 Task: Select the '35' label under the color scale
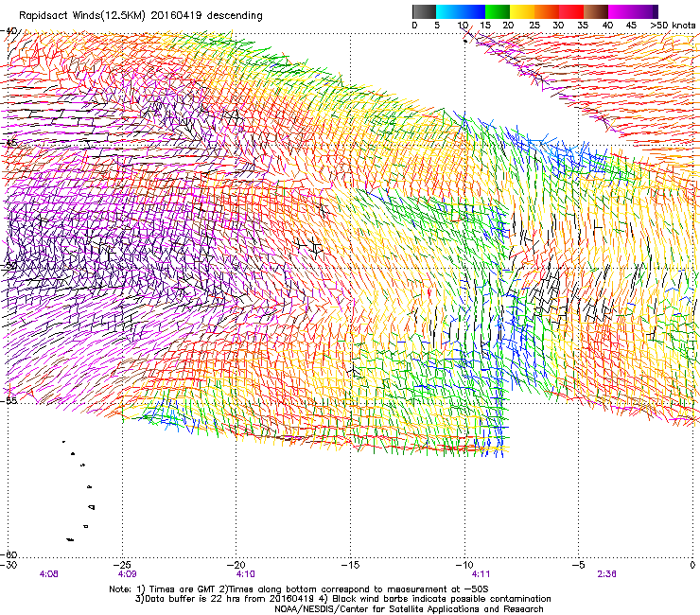tap(583, 26)
